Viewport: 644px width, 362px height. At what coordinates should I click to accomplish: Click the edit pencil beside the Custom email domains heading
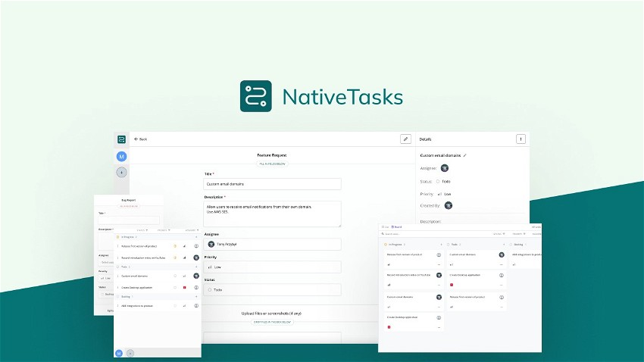click(x=465, y=155)
